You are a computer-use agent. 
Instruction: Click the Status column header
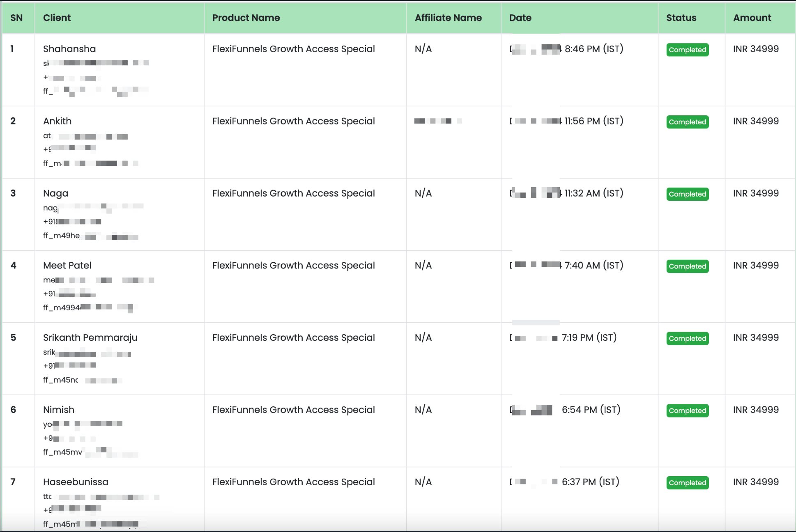point(681,18)
